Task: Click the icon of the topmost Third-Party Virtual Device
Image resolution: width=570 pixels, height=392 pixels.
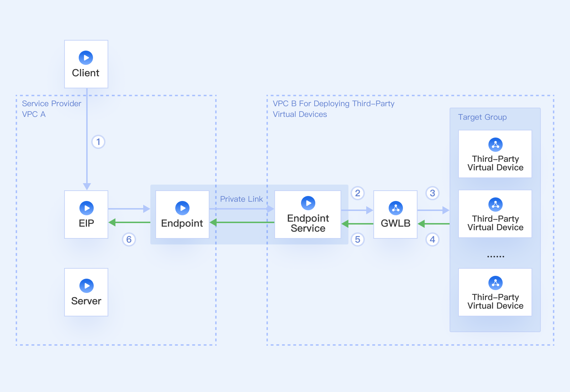Action: point(496,145)
